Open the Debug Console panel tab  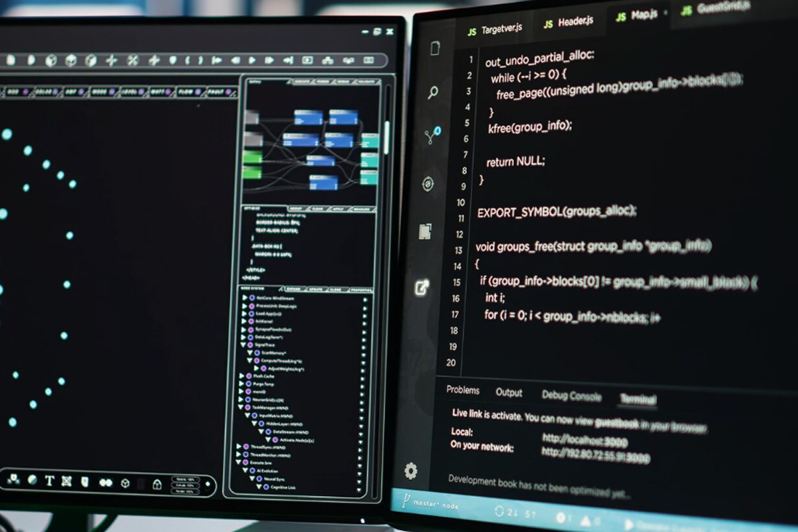[571, 396]
